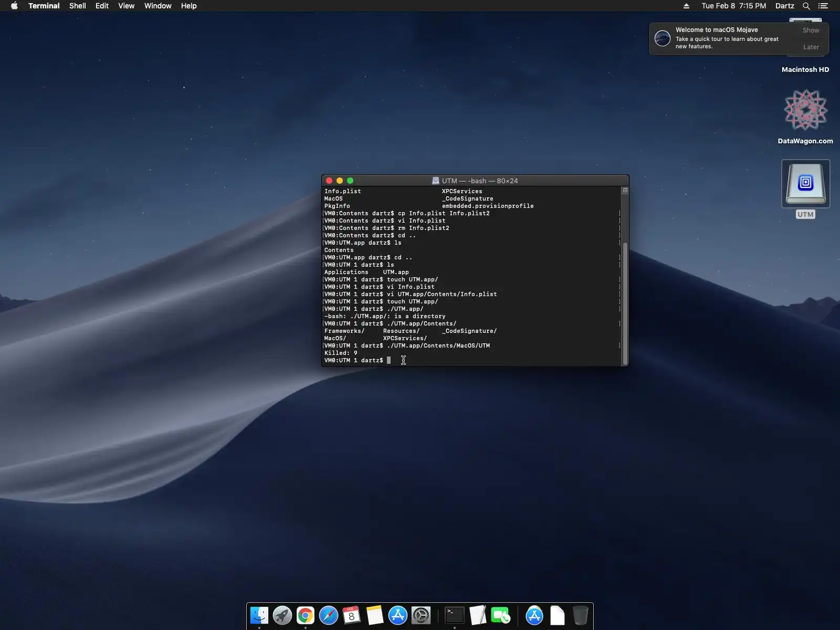Screen dimensions: 840x630
Task: Close the Terminal window with red button
Action: (x=329, y=181)
